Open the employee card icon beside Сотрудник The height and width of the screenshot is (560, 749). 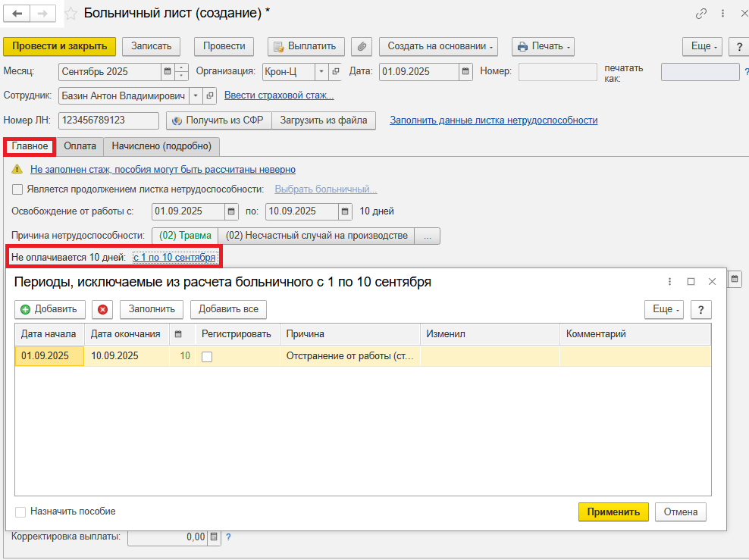(x=210, y=95)
